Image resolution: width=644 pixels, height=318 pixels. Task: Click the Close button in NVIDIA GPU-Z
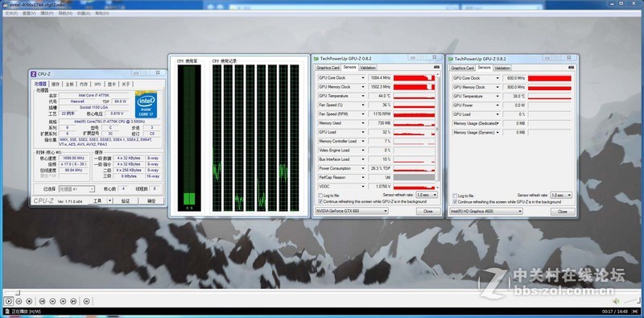point(428,211)
